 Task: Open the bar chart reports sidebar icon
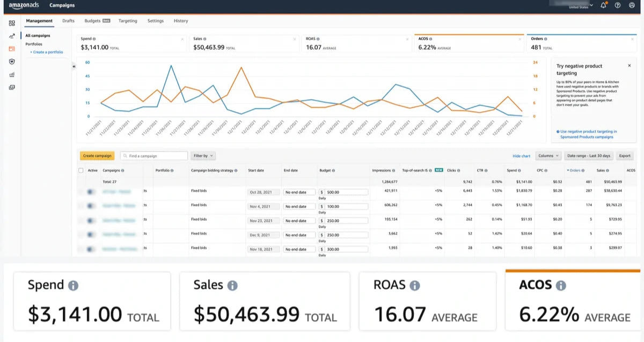[x=12, y=75]
